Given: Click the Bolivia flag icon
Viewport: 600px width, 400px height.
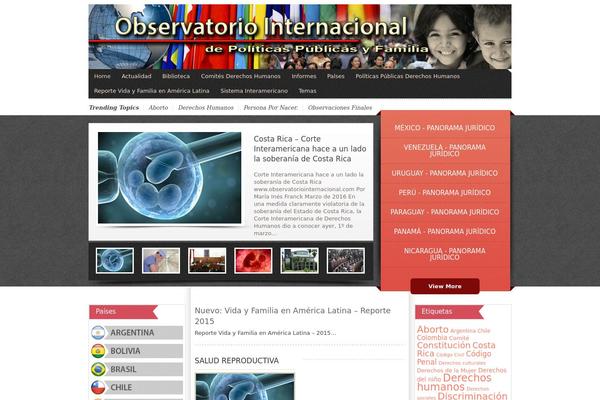Looking at the screenshot, I should (x=98, y=351).
